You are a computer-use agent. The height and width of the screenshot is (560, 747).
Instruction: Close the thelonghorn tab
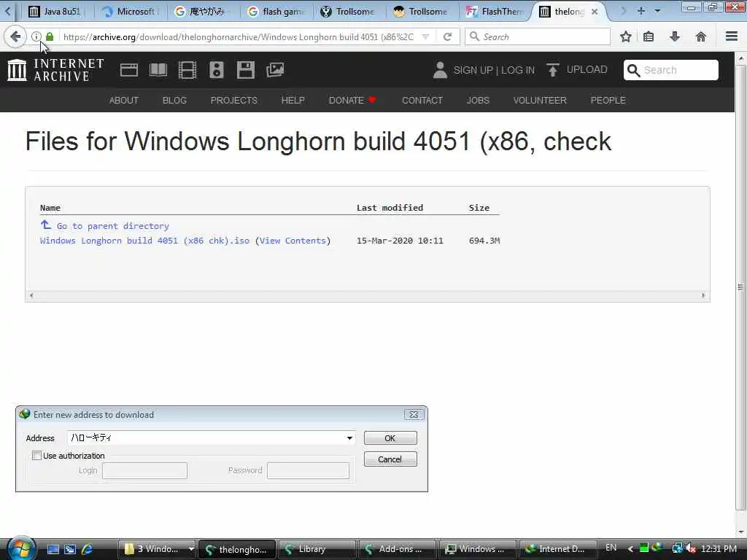pyautogui.click(x=594, y=12)
